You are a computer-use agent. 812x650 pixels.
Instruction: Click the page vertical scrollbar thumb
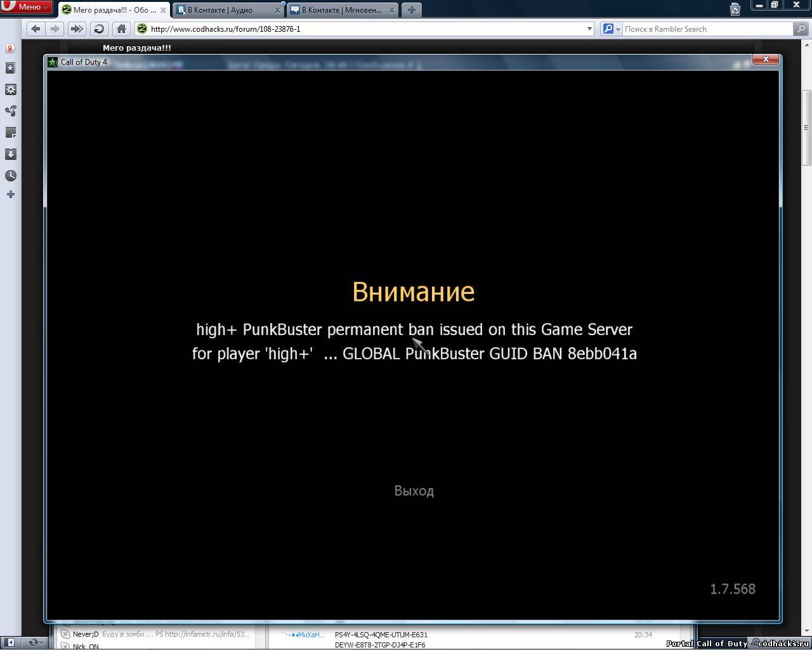[807, 127]
